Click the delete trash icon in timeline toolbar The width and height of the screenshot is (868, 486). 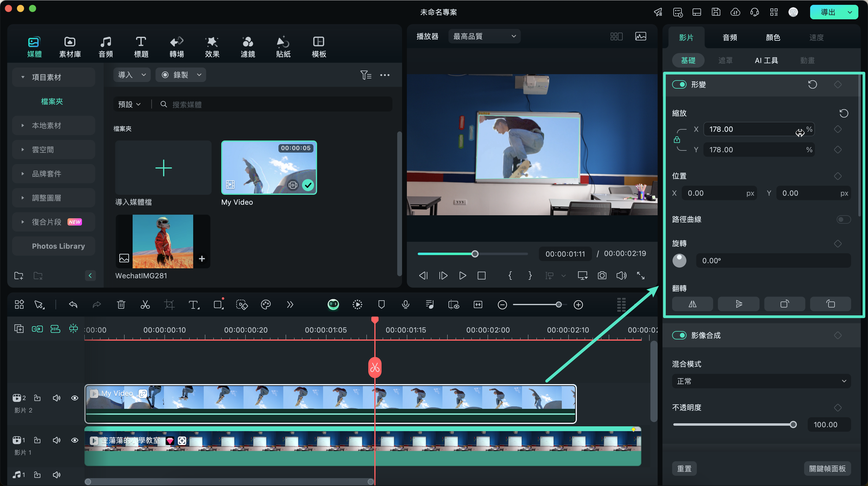tap(121, 305)
